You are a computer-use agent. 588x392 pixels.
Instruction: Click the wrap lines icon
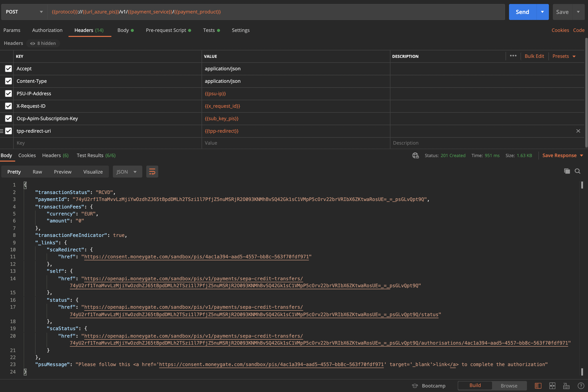point(152,172)
